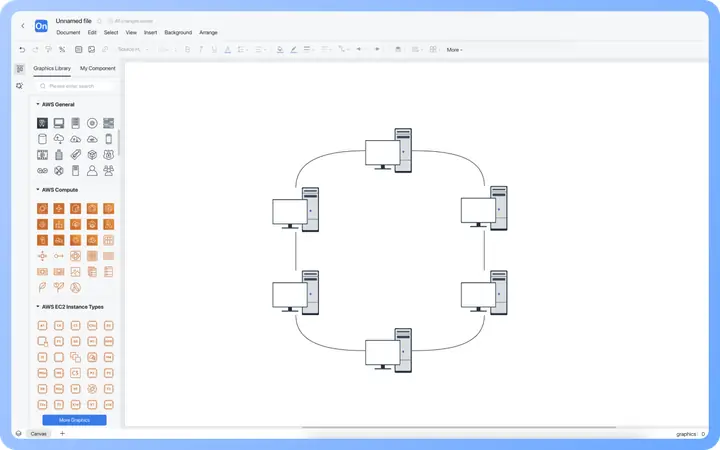This screenshot has width=720, height=450.
Task: Open the Select menu
Action: point(111,33)
